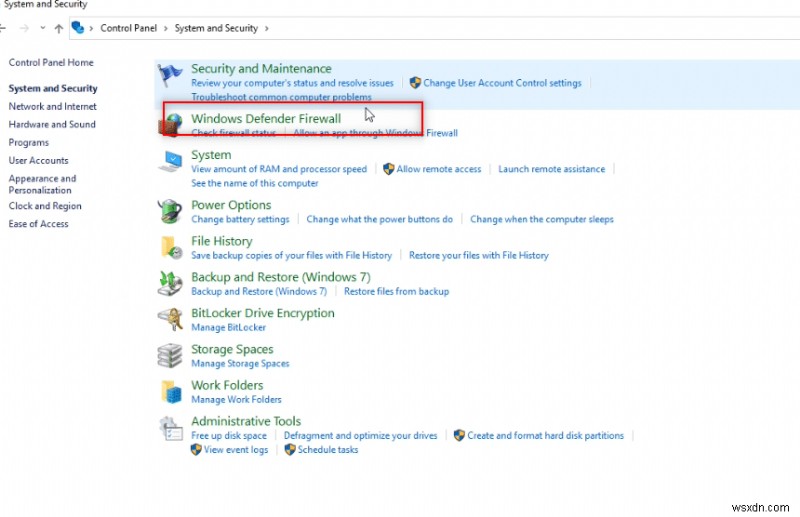Screen dimensions: 800x517
Task: Click Allow remote access link
Action: click(439, 169)
